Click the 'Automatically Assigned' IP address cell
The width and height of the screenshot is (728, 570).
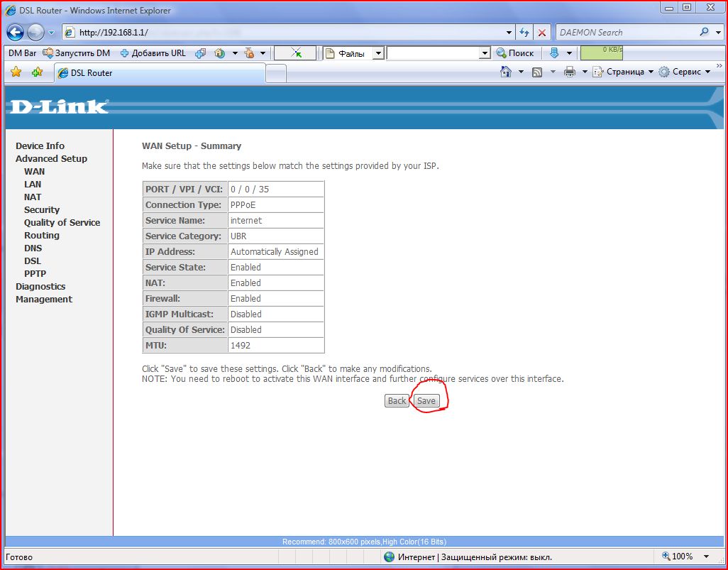coord(276,252)
